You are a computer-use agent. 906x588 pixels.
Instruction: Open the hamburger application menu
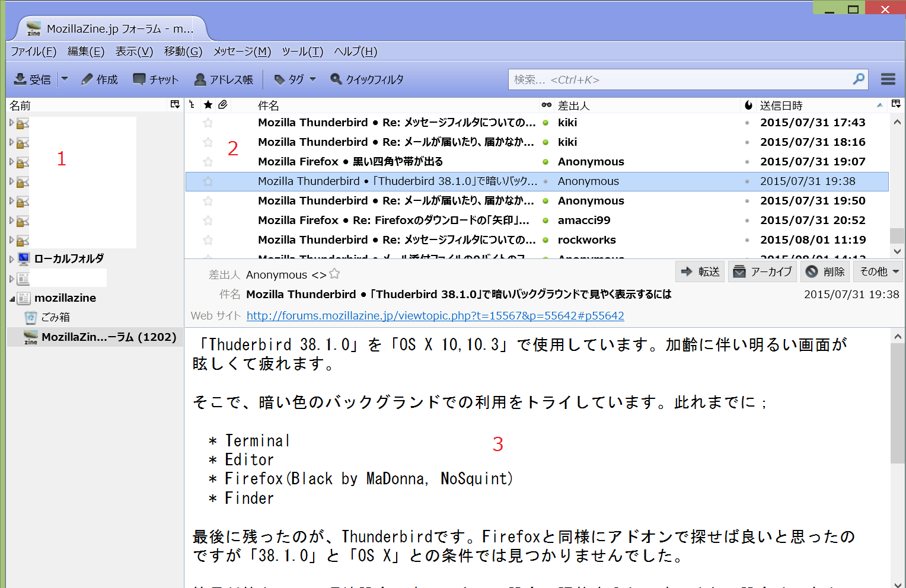point(888,79)
